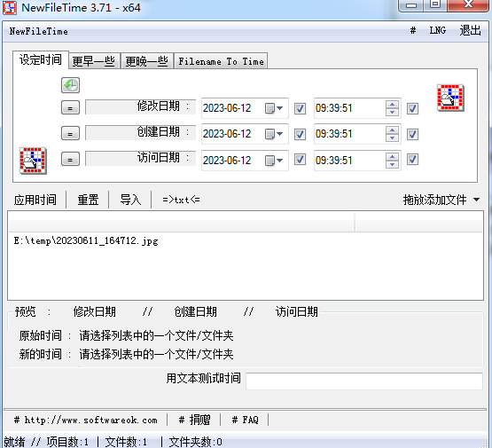492x448 pixels.
Task: Open the 访问日期 calendar dropdown
Action: (x=274, y=161)
